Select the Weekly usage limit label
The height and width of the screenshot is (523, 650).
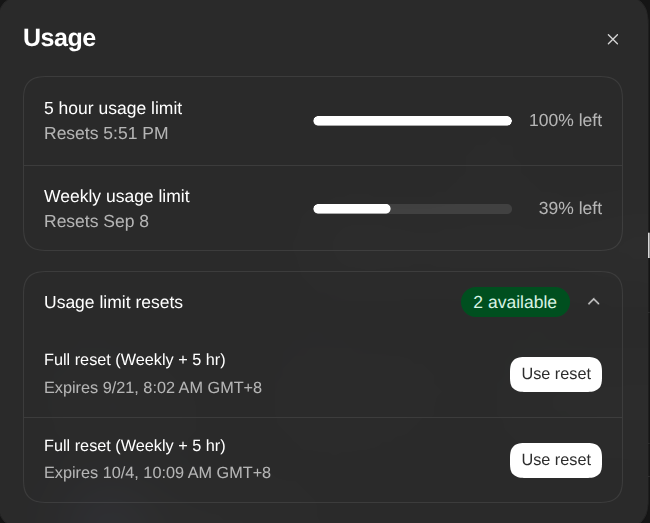coord(116,196)
